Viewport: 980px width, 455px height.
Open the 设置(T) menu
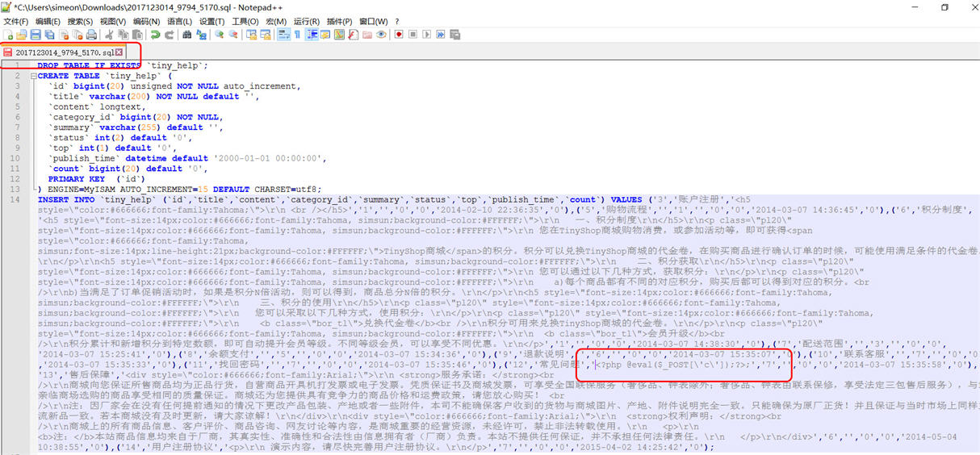pyautogui.click(x=211, y=21)
